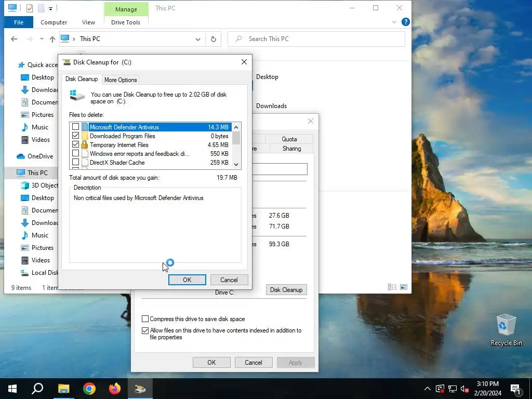The image size is (532, 399).
Task: Check DirectX Shader Cache checkbox
Action: pos(76,162)
